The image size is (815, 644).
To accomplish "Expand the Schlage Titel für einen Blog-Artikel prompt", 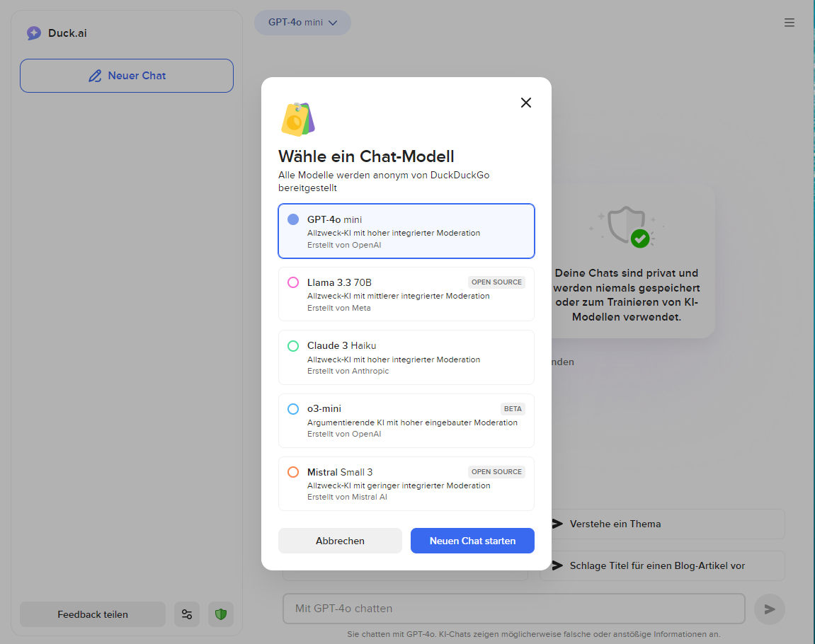I will (662, 565).
